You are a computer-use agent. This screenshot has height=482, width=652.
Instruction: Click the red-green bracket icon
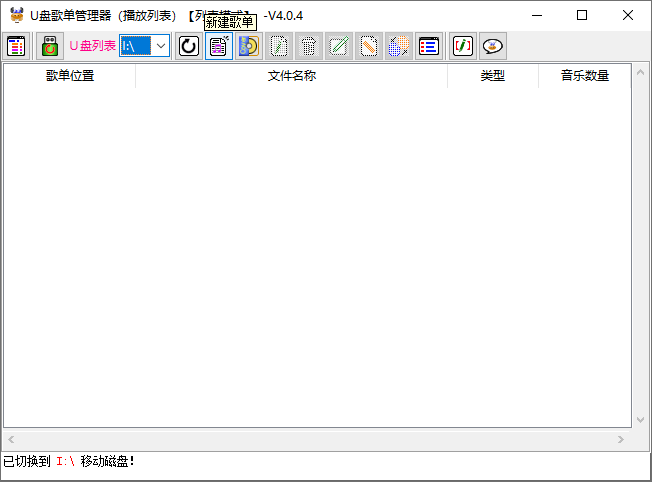tap(462, 46)
